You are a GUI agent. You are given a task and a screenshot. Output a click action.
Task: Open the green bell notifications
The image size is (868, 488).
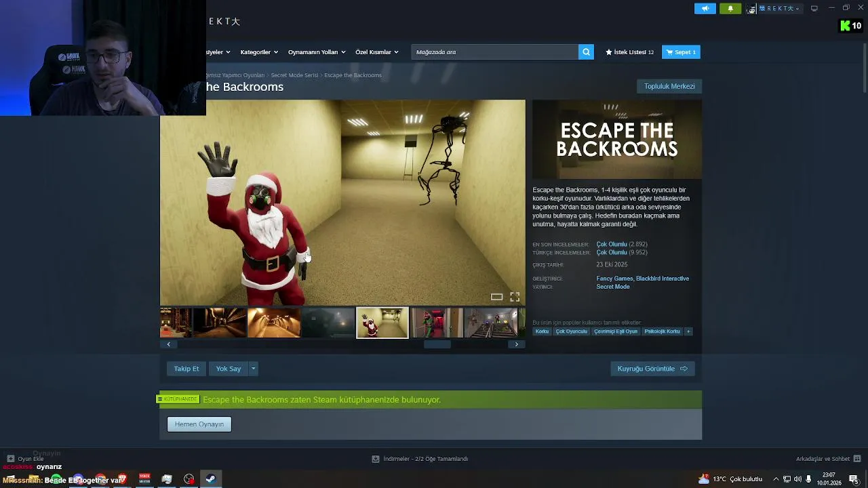pos(730,9)
